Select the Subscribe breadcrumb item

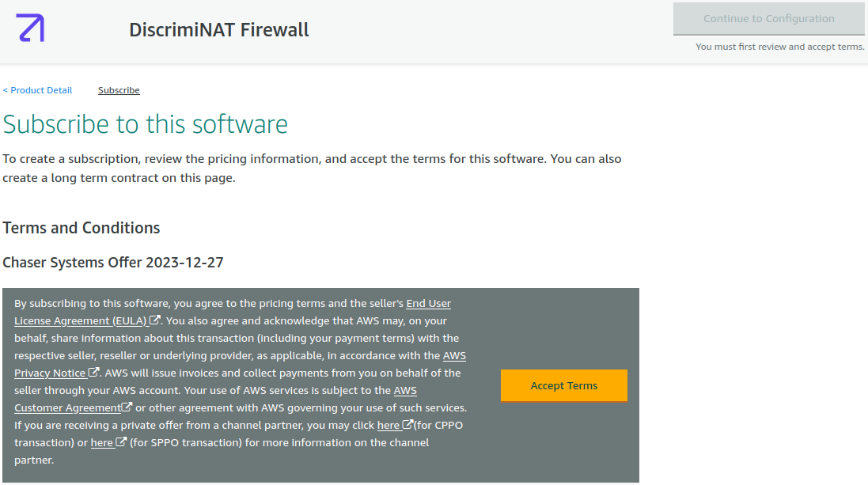[119, 90]
